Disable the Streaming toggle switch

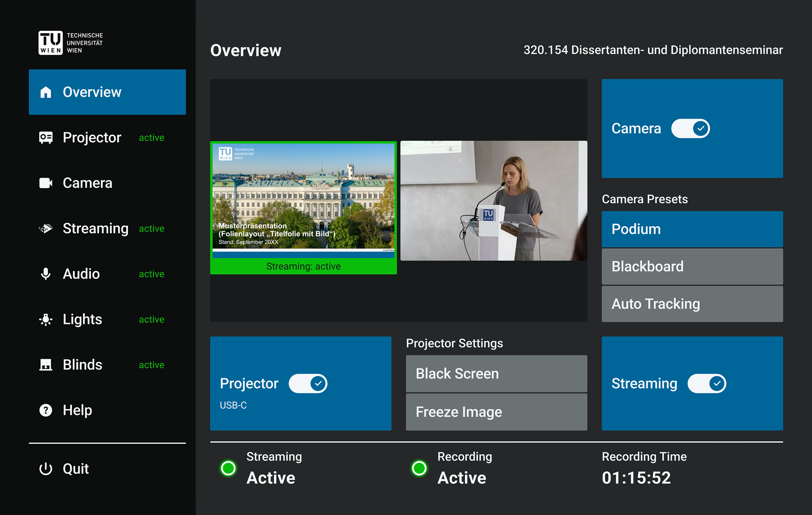point(707,383)
